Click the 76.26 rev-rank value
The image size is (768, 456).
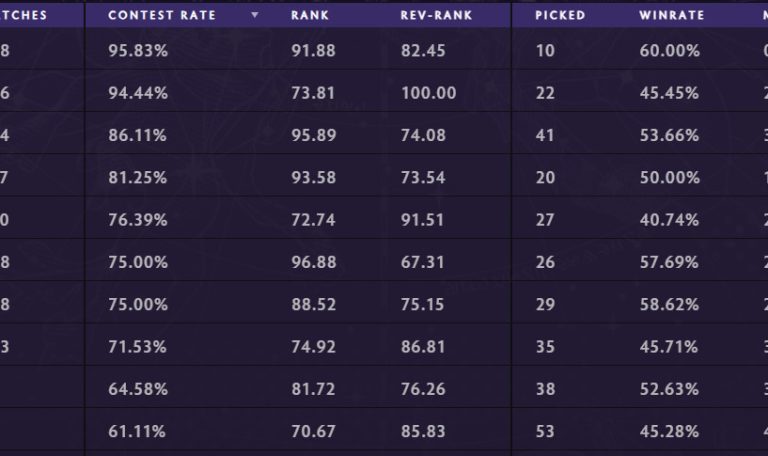pyautogui.click(x=423, y=389)
